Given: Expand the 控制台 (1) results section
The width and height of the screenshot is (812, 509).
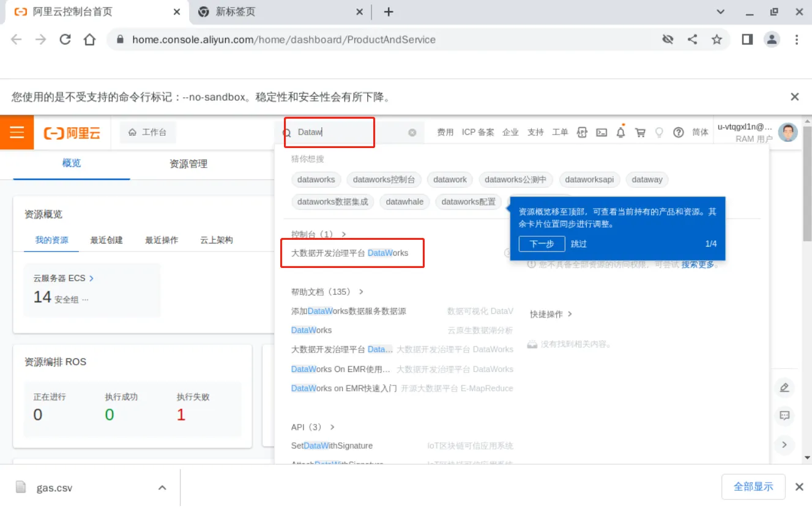Looking at the screenshot, I should coord(319,234).
